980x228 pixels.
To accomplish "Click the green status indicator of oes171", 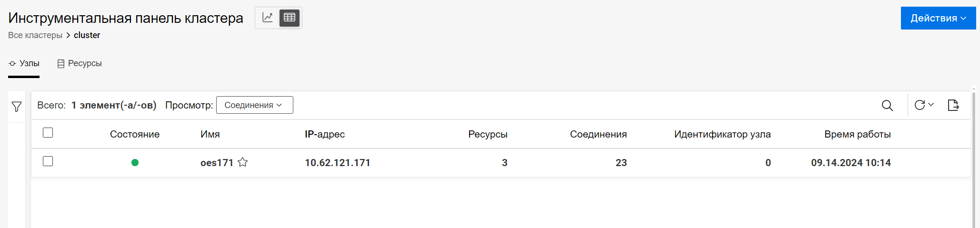I will pos(135,163).
